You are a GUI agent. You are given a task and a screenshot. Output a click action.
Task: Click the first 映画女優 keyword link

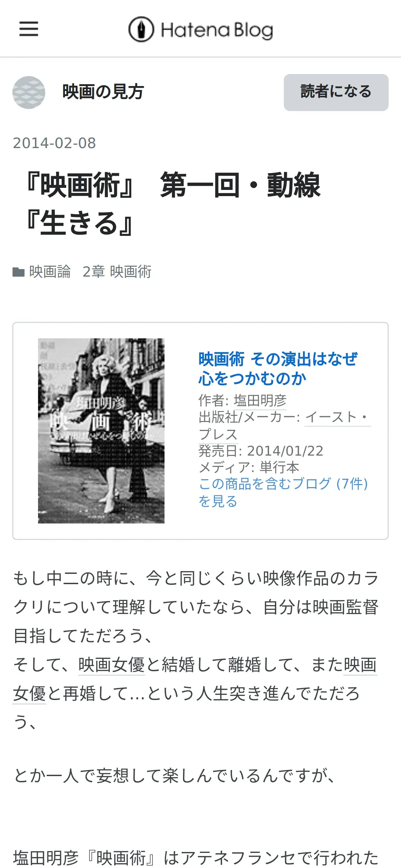click(x=112, y=665)
